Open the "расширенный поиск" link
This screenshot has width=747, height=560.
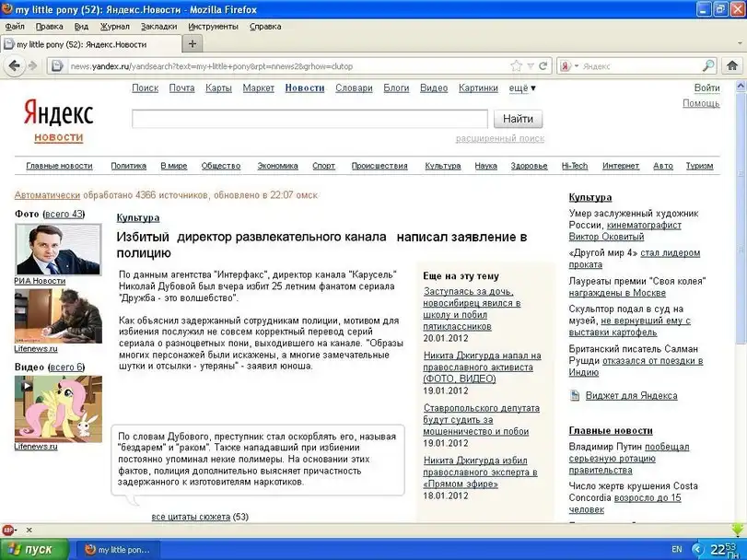(x=500, y=139)
